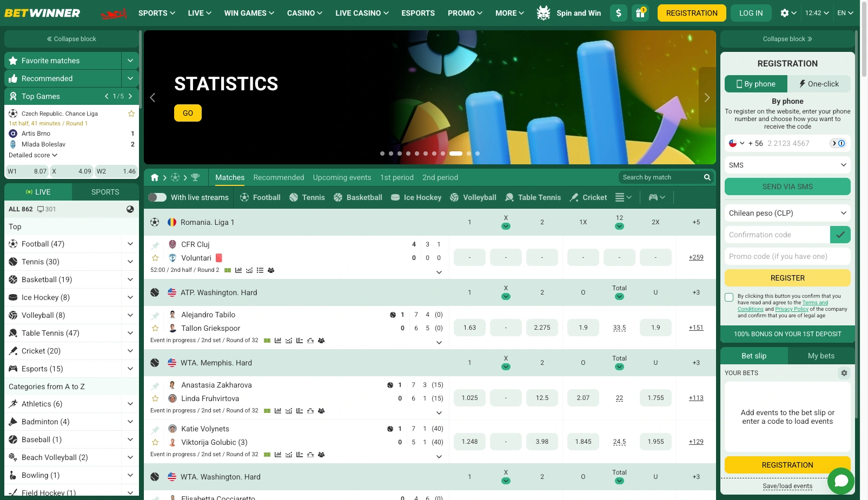Click the globe icon next to ALL 862

pyautogui.click(x=130, y=209)
